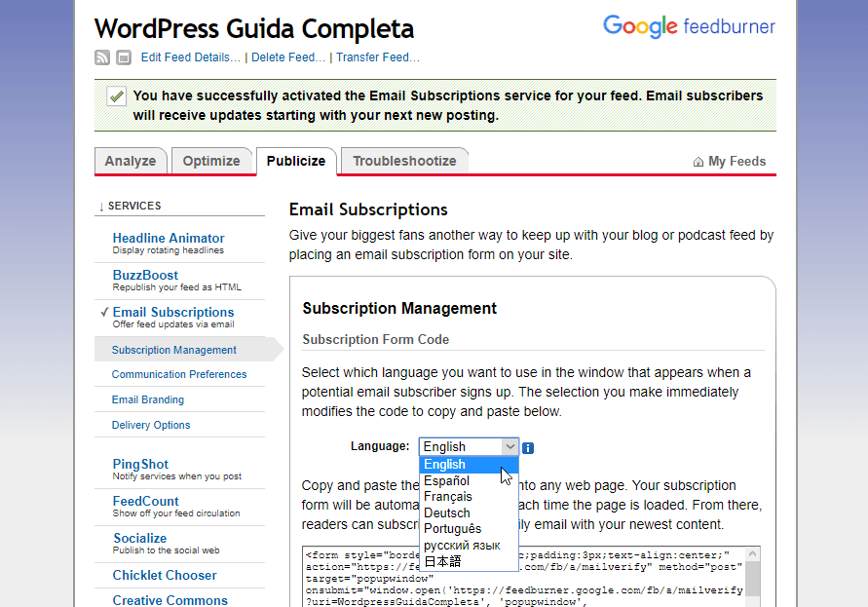Viewport: 868px width, 607px height.
Task: Pick Português in the language dropdown
Action: tap(469, 529)
